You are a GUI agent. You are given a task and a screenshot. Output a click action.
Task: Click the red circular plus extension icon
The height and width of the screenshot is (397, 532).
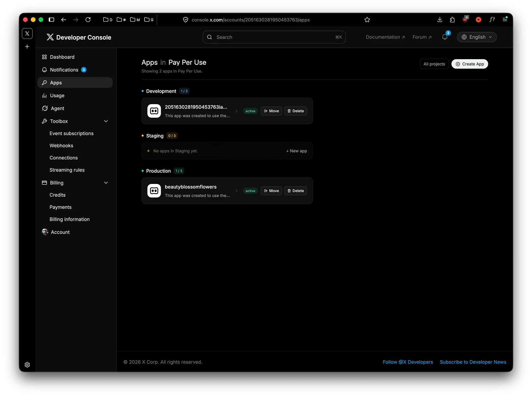tap(479, 20)
